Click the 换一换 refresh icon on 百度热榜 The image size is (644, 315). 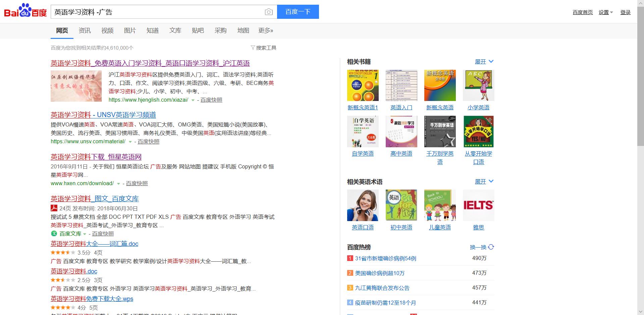tap(491, 247)
